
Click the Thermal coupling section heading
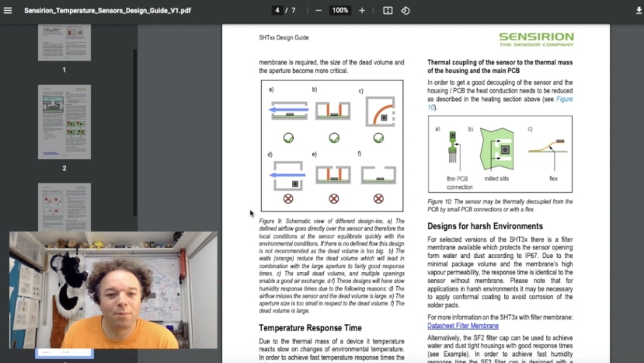[500, 66]
